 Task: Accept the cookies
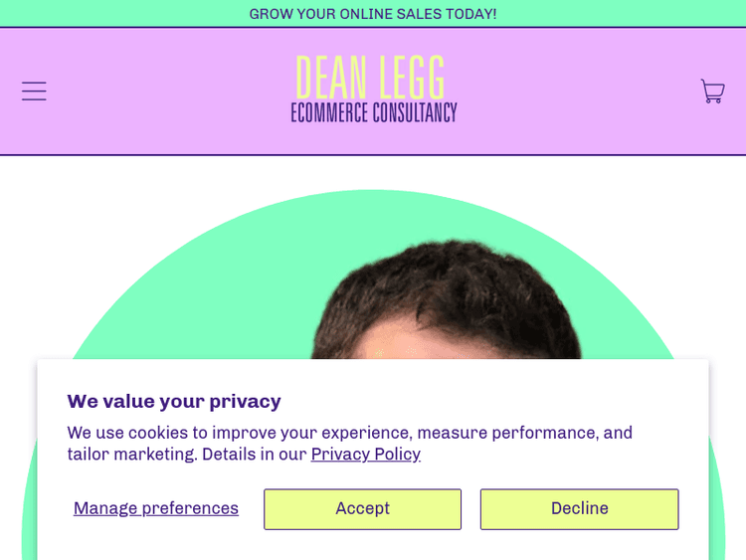coord(362,508)
